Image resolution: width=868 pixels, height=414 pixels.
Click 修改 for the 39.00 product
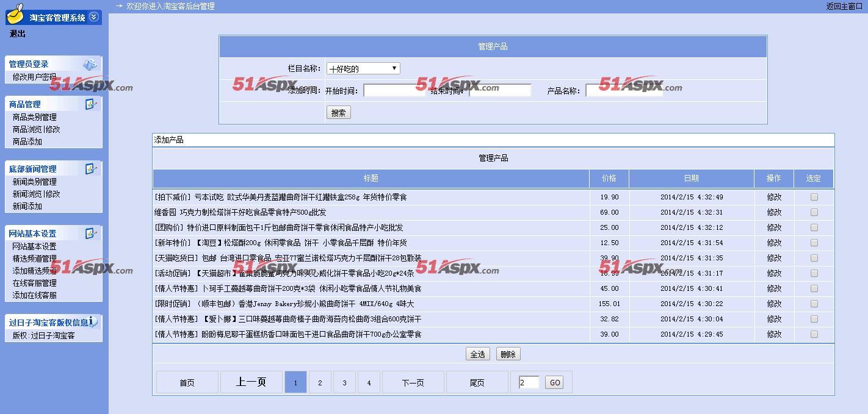(x=774, y=334)
